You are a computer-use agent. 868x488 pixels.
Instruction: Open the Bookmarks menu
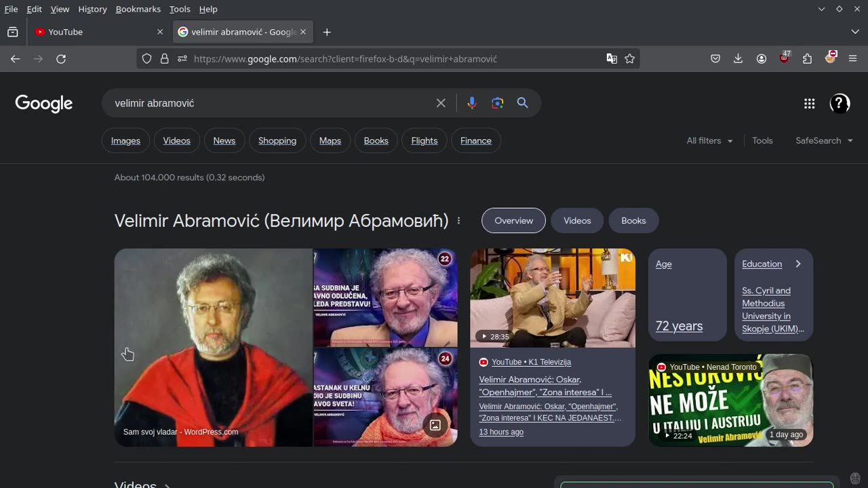point(138,9)
